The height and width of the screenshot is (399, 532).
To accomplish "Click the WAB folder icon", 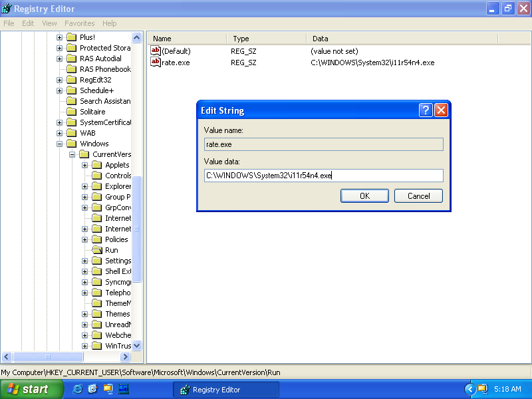I will (72, 133).
